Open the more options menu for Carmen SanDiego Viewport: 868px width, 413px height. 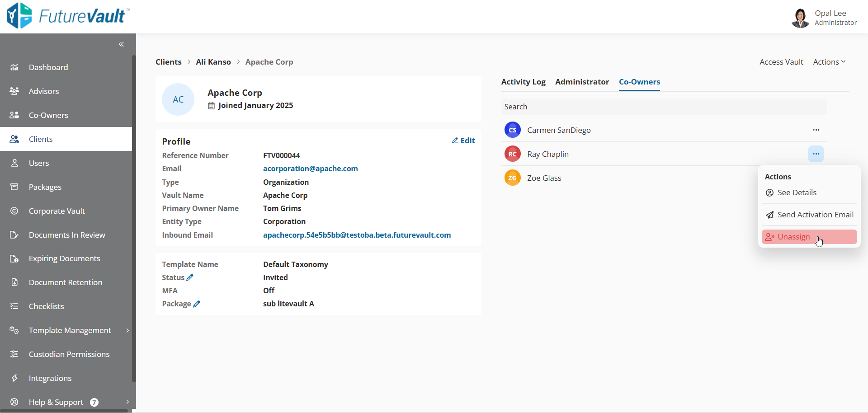pyautogui.click(x=816, y=130)
